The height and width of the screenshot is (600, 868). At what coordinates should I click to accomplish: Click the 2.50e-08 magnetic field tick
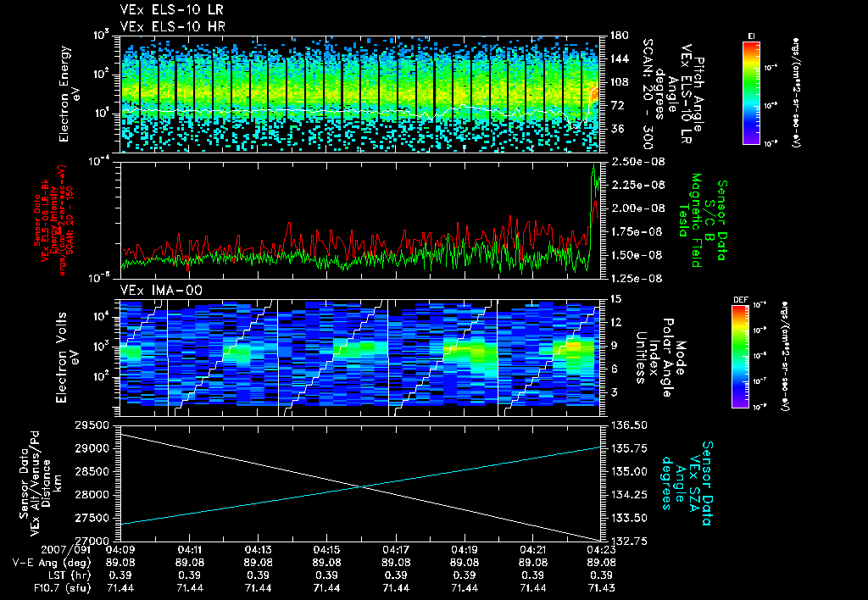[x=637, y=162]
